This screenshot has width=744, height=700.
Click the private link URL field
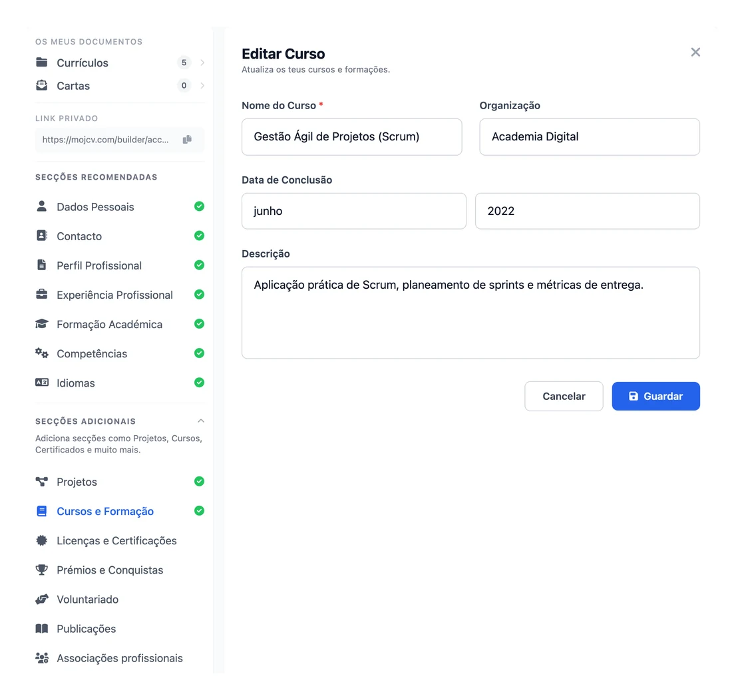120,140
